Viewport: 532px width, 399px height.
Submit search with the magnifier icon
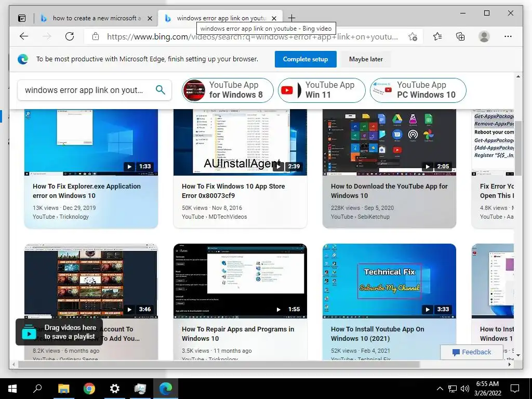(x=161, y=90)
